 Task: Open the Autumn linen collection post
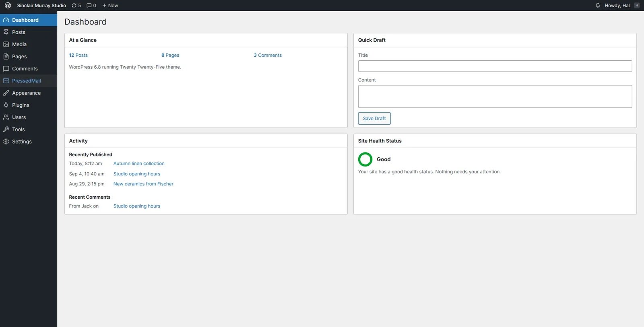[x=139, y=164]
